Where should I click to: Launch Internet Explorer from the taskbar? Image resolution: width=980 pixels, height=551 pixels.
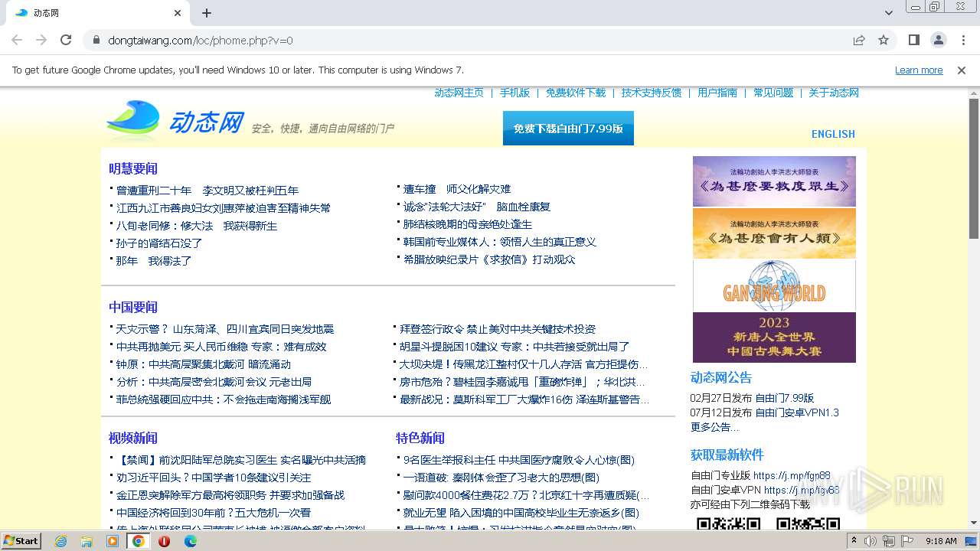[60, 541]
